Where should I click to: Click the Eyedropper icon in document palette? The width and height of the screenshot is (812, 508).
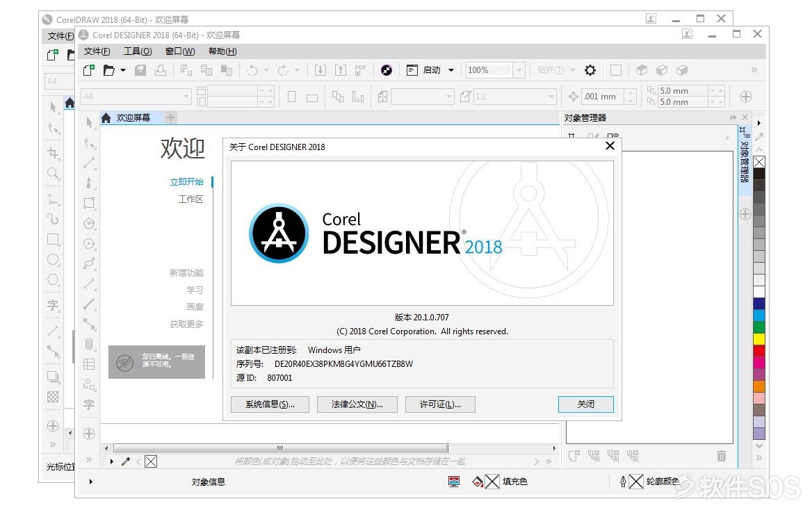[125, 461]
